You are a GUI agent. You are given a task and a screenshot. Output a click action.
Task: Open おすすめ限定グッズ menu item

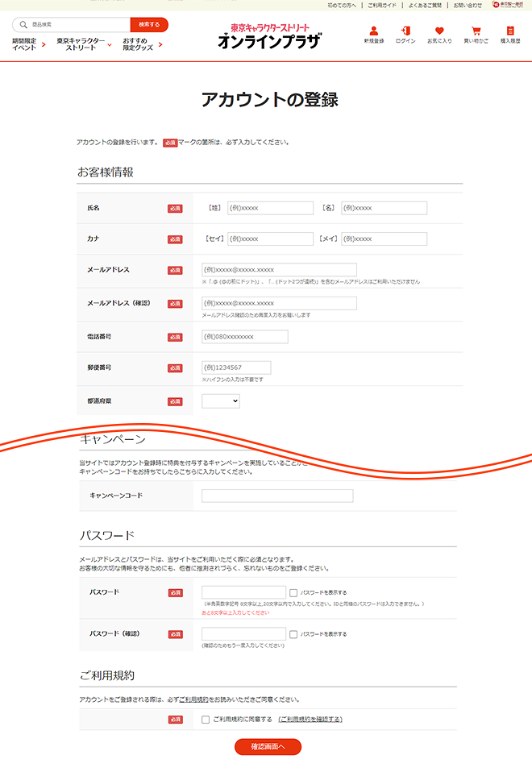pyautogui.click(x=142, y=44)
